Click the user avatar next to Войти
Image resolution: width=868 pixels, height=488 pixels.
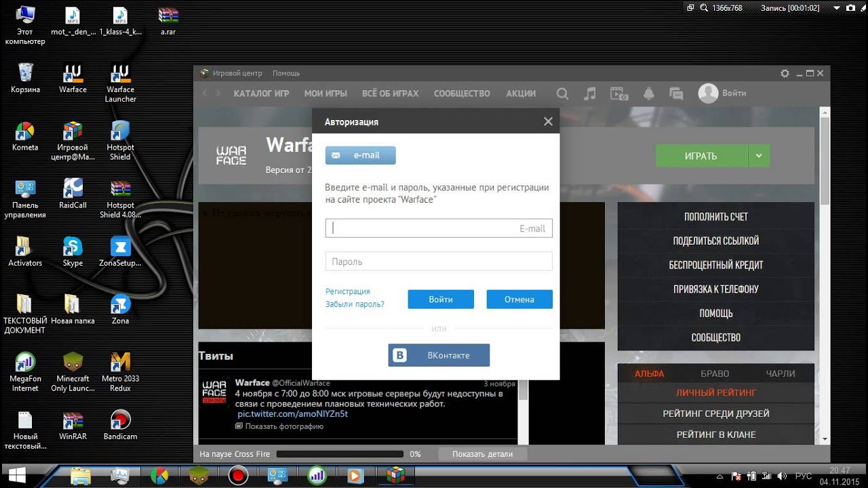[x=708, y=94]
